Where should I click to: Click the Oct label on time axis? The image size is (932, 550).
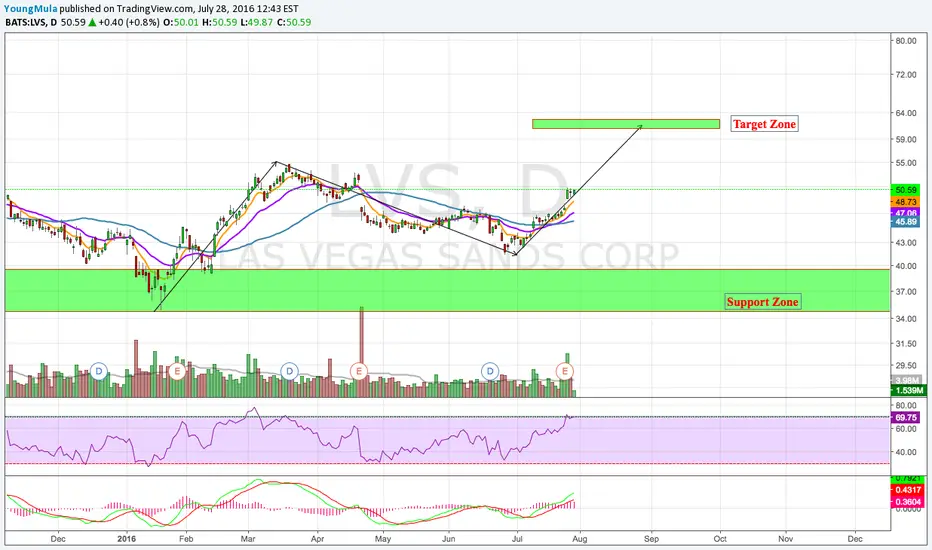720,539
